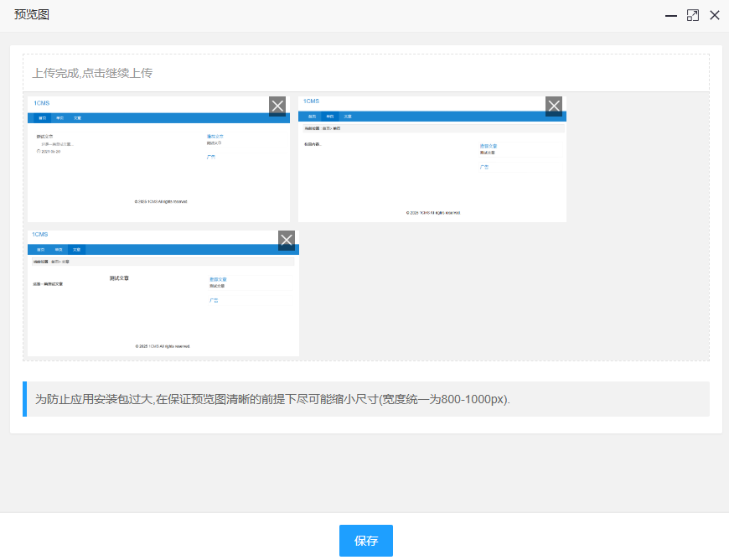Click the 保存 button
729x560 pixels.
[x=365, y=541]
